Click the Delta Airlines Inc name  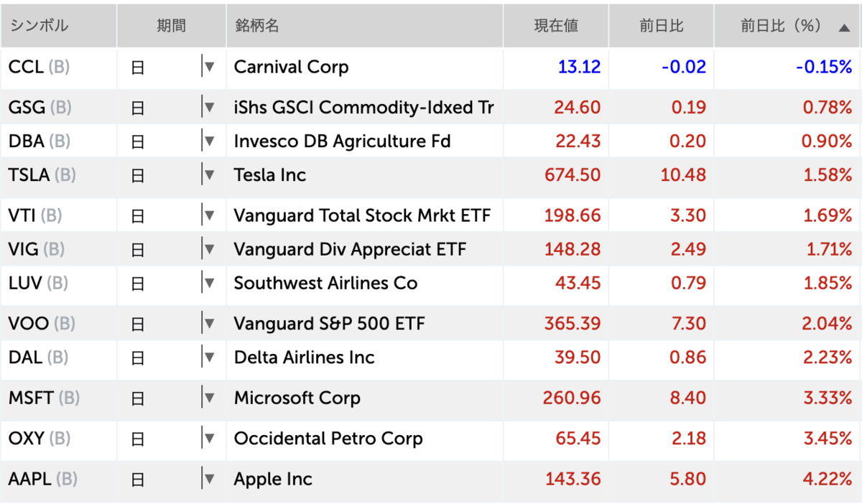pyautogui.click(x=306, y=358)
